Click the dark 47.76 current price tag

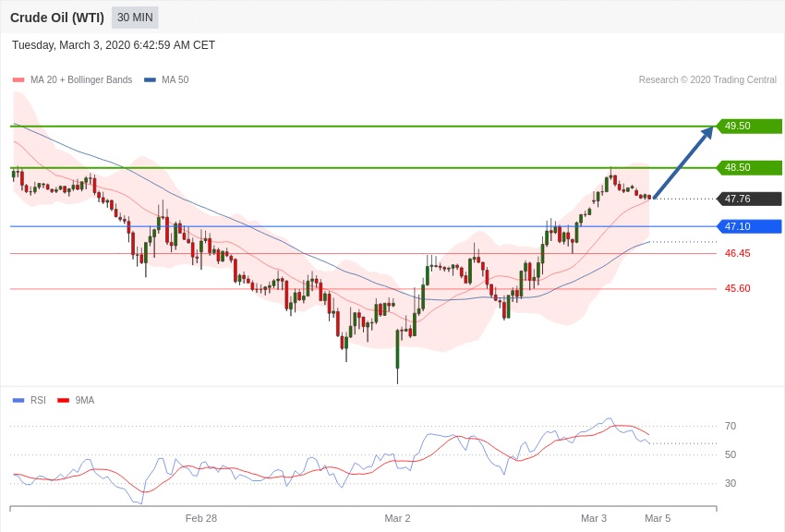749,199
